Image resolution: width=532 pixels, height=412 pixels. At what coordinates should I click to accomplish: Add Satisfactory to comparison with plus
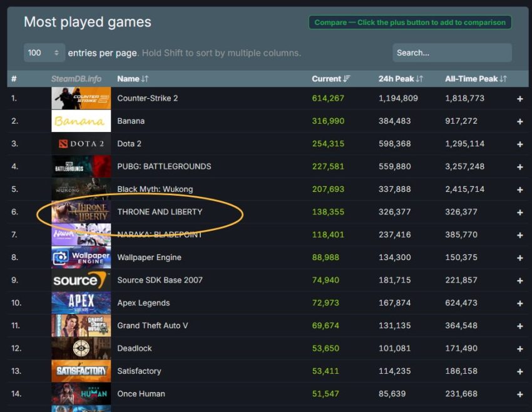(x=519, y=371)
